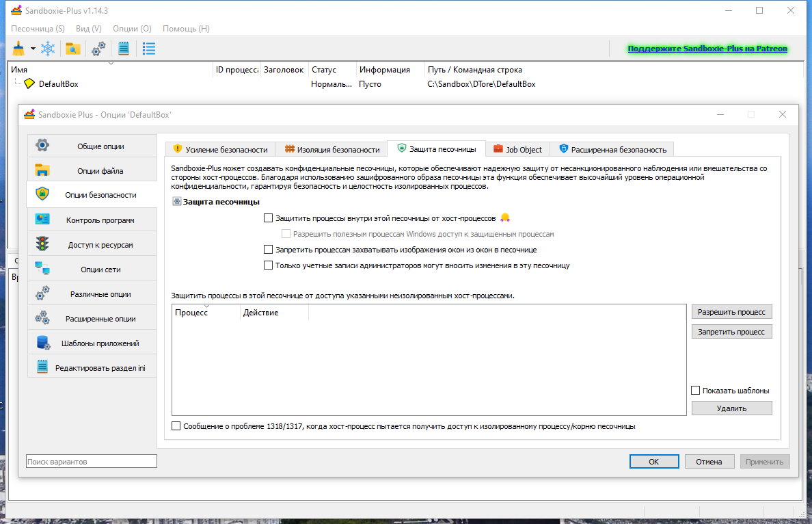The width and height of the screenshot is (812, 524).
Task: Click the shield icon beside Опции безопасности
Action: pyautogui.click(x=42, y=194)
